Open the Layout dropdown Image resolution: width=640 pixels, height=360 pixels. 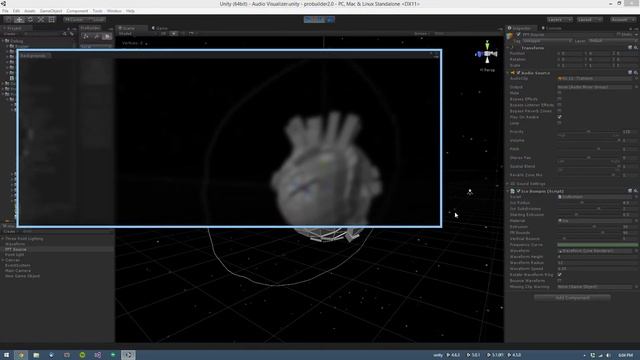point(589,20)
